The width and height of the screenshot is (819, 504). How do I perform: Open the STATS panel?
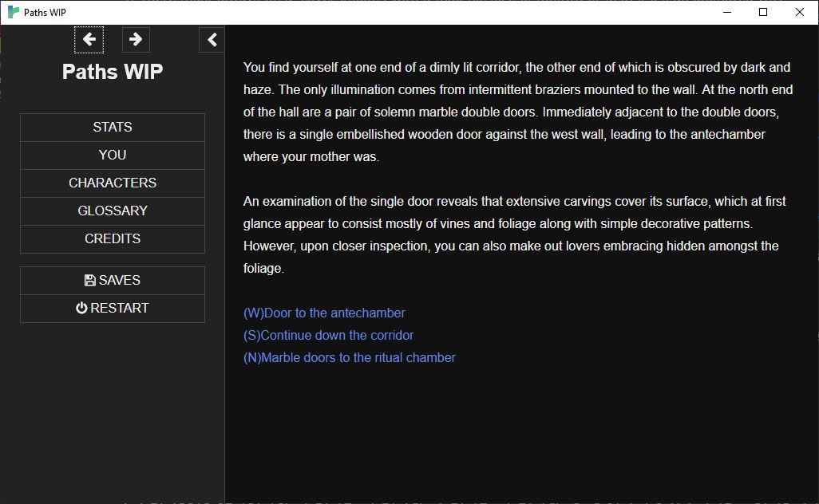112,127
